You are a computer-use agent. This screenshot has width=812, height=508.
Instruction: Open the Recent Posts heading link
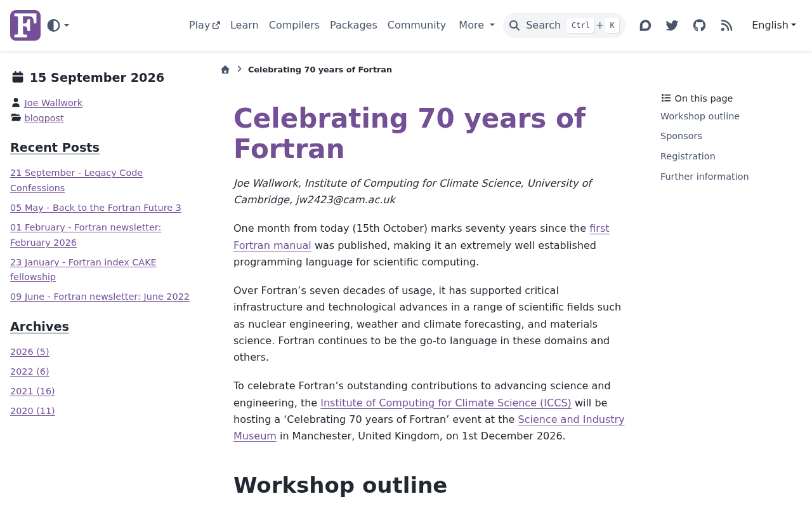(55, 147)
